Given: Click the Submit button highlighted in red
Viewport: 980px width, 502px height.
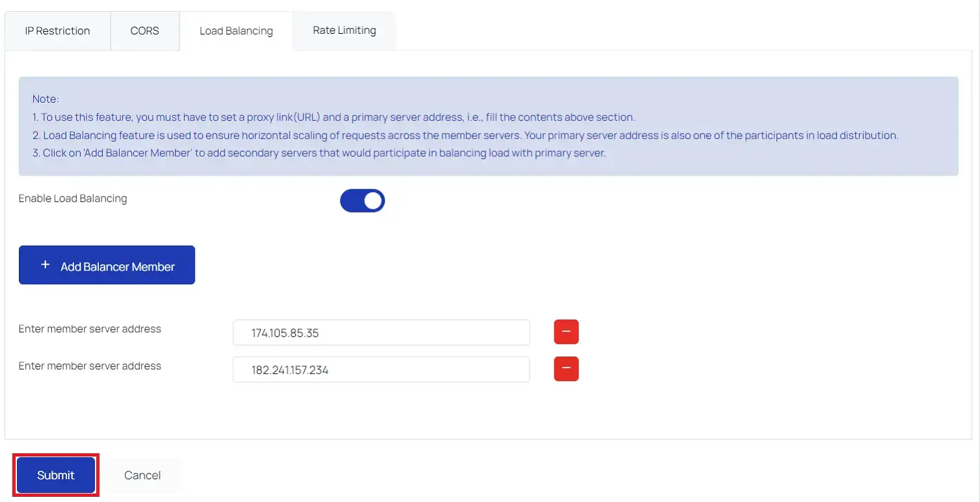Looking at the screenshot, I should [55, 475].
